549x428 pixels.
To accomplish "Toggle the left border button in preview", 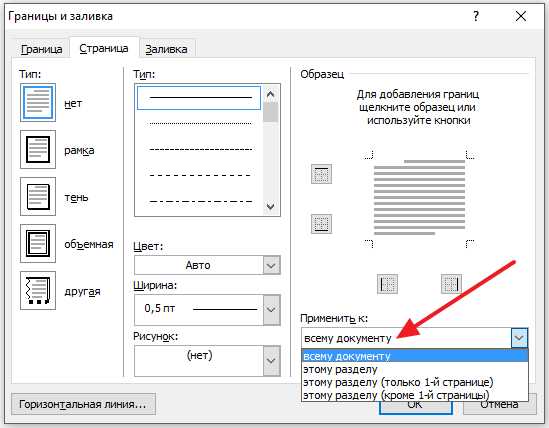I will pyautogui.click(x=388, y=284).
